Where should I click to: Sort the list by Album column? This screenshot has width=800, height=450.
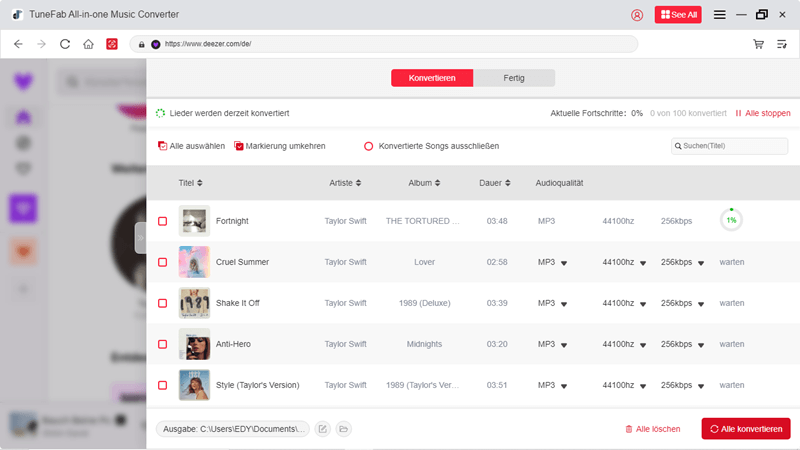pyautogui.click(x=424, y=183)
